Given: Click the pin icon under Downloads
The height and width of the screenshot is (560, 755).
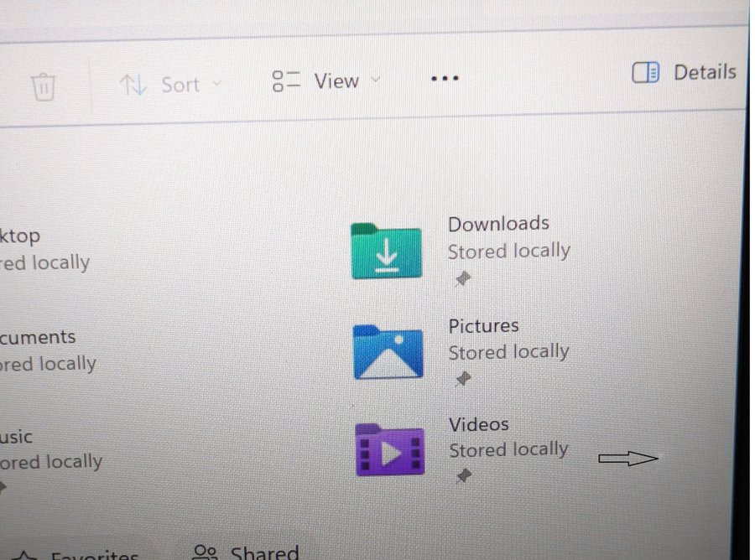Looking at the screenshot, I should [461, 280].
